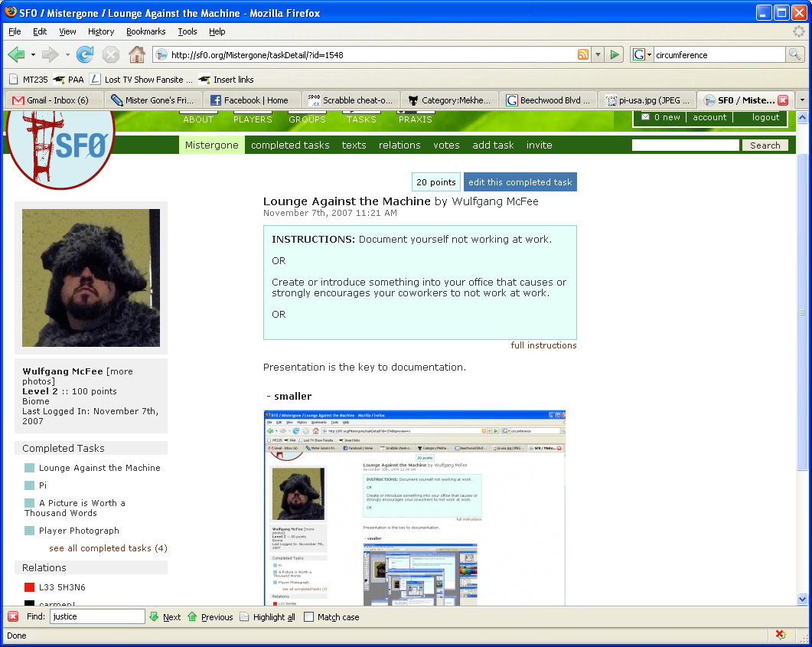
Task: Click the status bar blocked-popup icon
Action: point(781,635)
